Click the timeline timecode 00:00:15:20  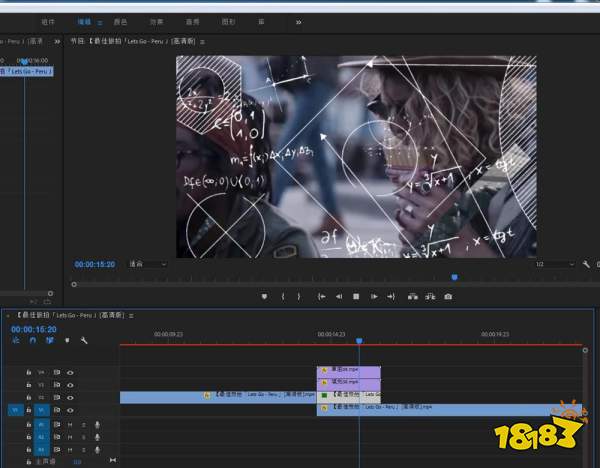(x=33, y=329)
